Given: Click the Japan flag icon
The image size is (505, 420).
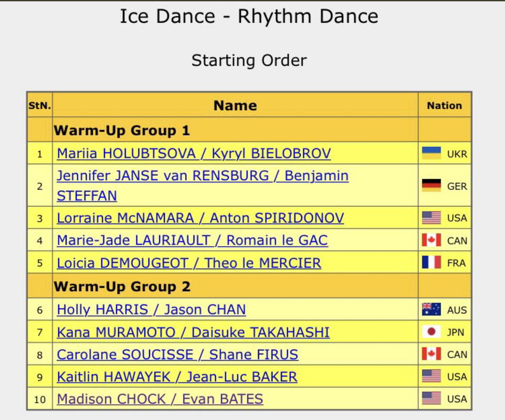Looking at the screenshot, I should [432, 332].
